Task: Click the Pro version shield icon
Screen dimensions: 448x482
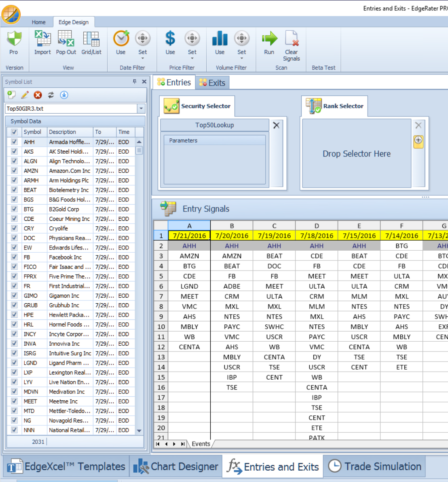Action: click(14, 39)
